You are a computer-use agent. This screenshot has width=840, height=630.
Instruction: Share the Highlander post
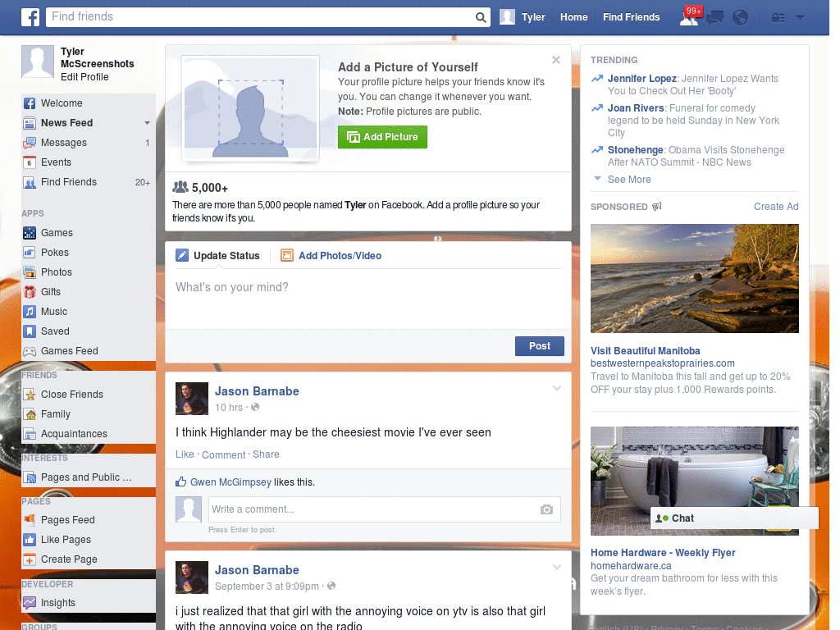[x=266, y=454]
